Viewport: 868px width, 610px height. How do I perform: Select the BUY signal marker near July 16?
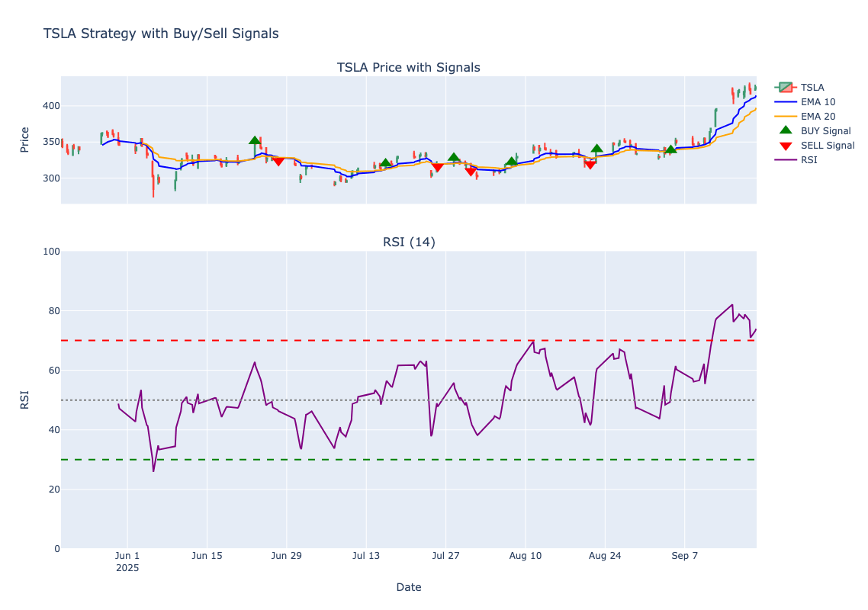[x=386, y=162]
